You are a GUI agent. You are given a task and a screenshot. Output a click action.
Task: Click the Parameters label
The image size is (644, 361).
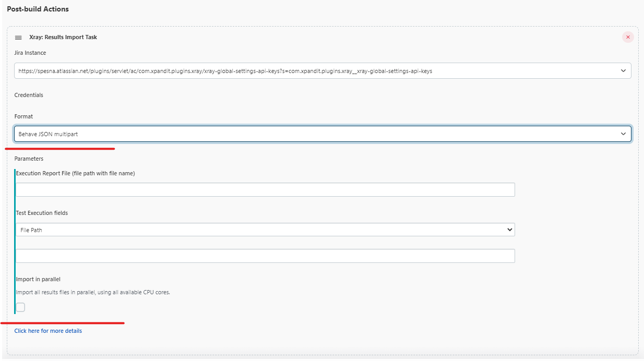pyautogui.click(x=29, y=159)
